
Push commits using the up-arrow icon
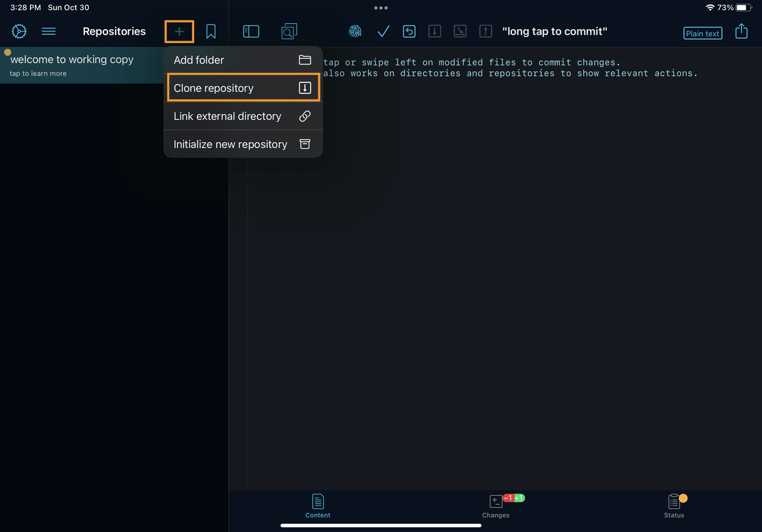click(x=485, y=30)
